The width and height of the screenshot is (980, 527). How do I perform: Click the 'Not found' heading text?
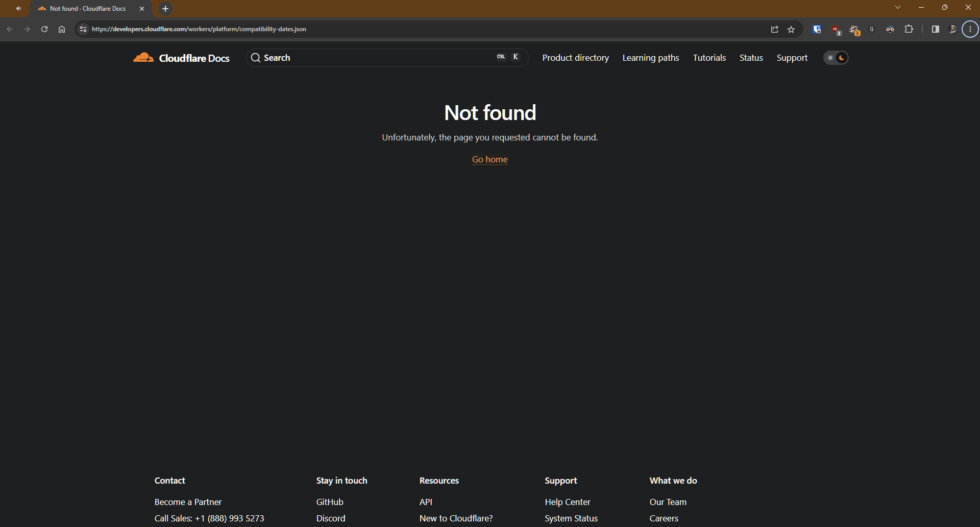click(490, 112)
